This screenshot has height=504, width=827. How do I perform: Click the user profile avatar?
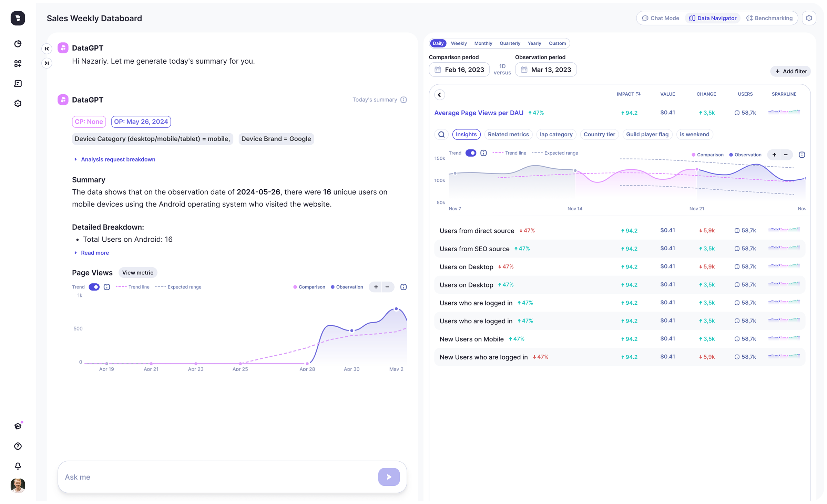coord(18,485)
